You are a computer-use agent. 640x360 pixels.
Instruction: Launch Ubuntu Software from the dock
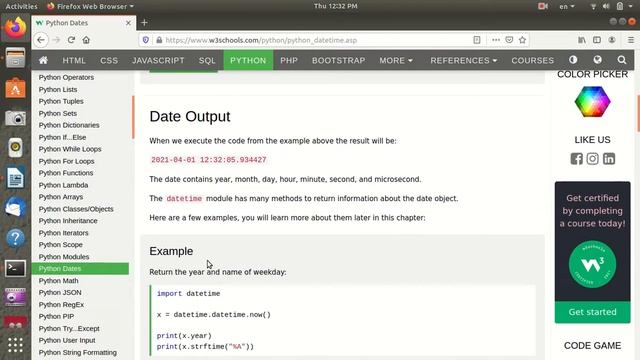coord(15,88)
